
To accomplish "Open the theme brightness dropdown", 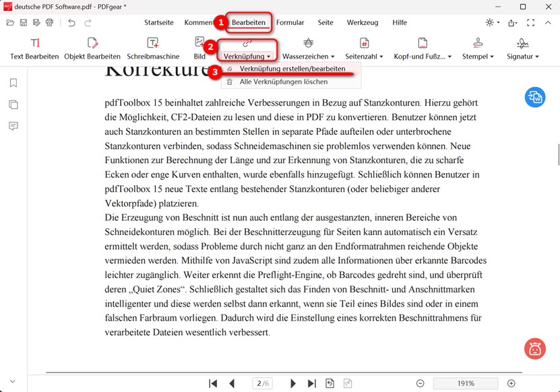I will (x=493, y=23).
